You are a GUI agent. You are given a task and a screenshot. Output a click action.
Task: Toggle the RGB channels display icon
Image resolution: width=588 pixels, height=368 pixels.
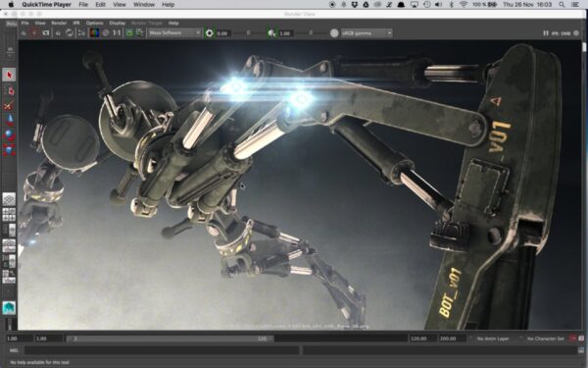pos(94,33)
